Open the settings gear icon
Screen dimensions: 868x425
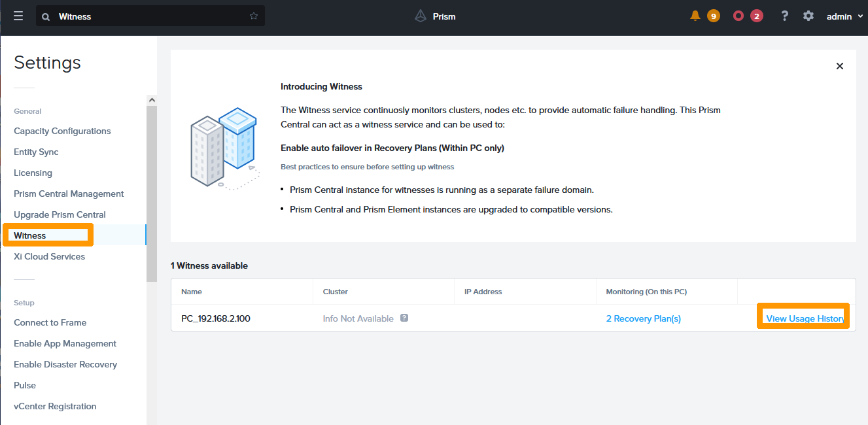pyautogui.click(x=808, y=16)
